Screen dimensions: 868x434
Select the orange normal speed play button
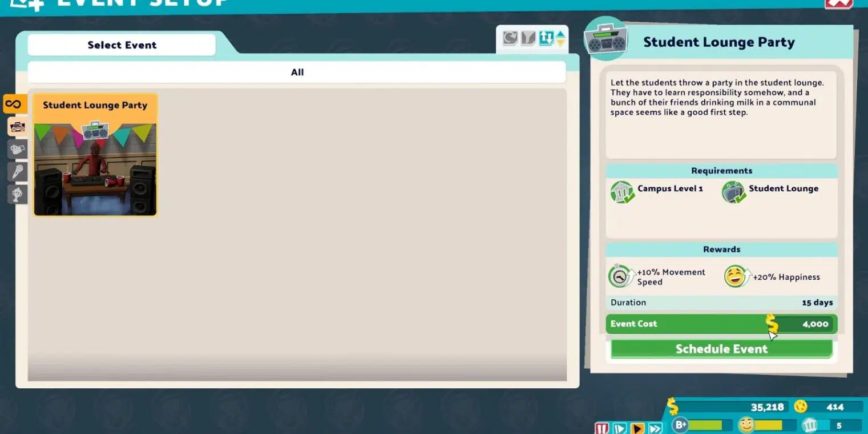click(x=637, y=428)
